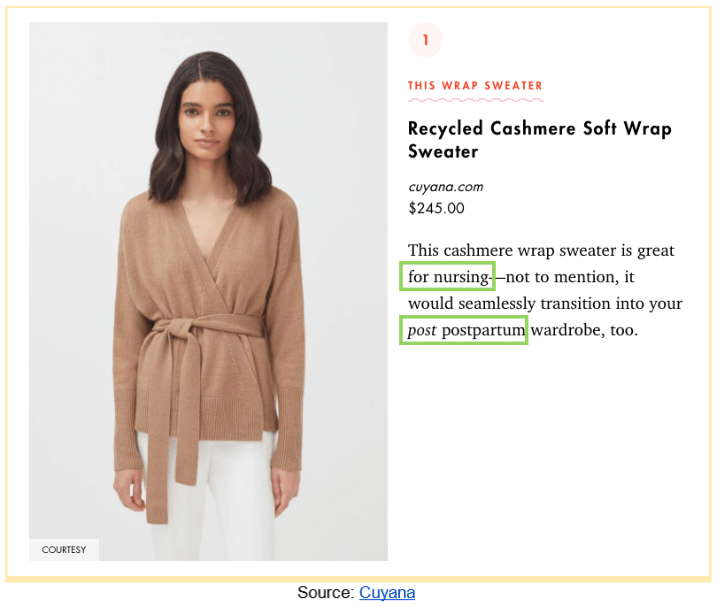Click the 'Source:' caption text

tap(326, 592)
